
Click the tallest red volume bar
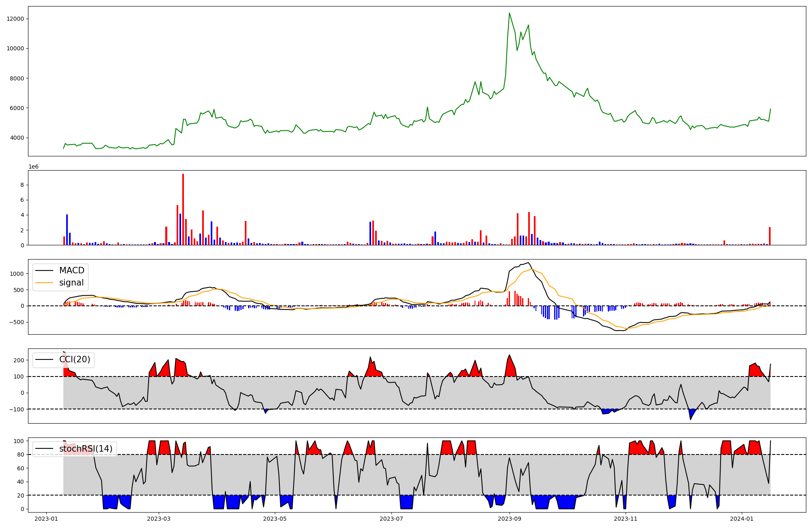(x=183, y=209)
